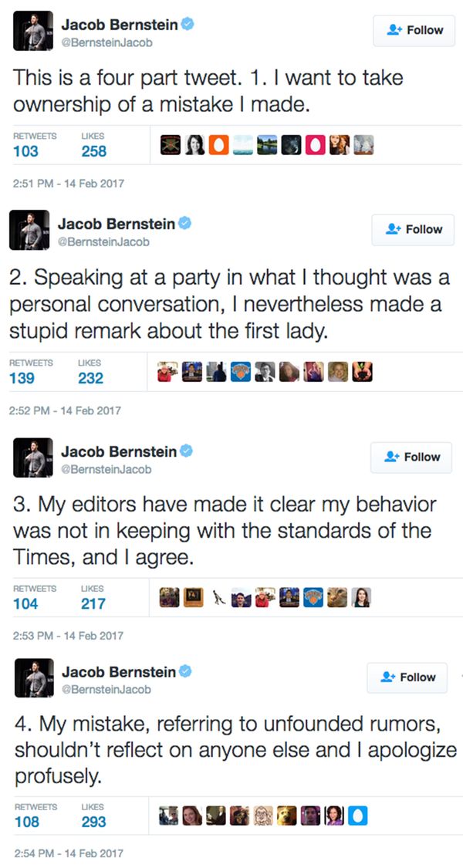View the 103 retweets of the first tweet

point(25,150)
